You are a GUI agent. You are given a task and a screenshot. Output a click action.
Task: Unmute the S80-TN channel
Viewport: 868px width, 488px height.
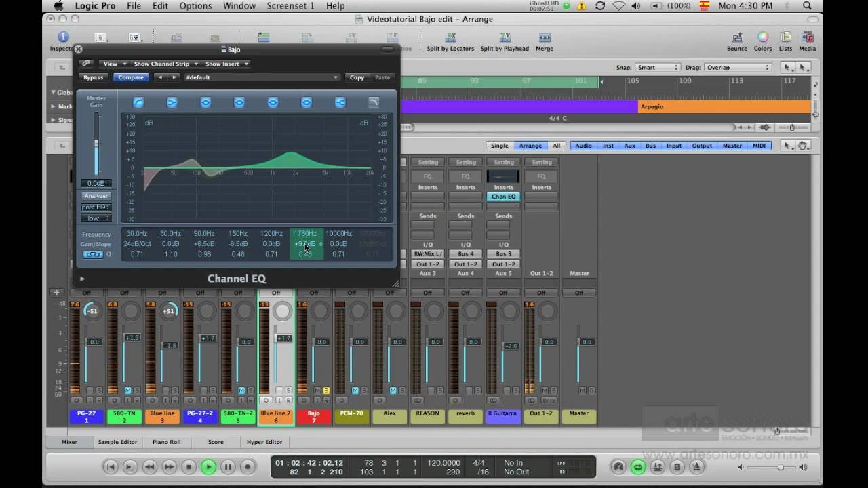pos(128,390)
